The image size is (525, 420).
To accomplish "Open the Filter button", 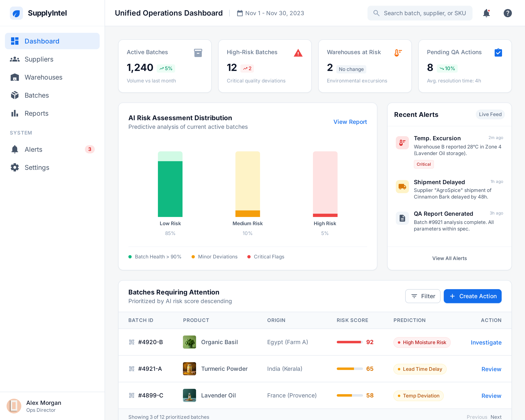I will click(423, 296).
